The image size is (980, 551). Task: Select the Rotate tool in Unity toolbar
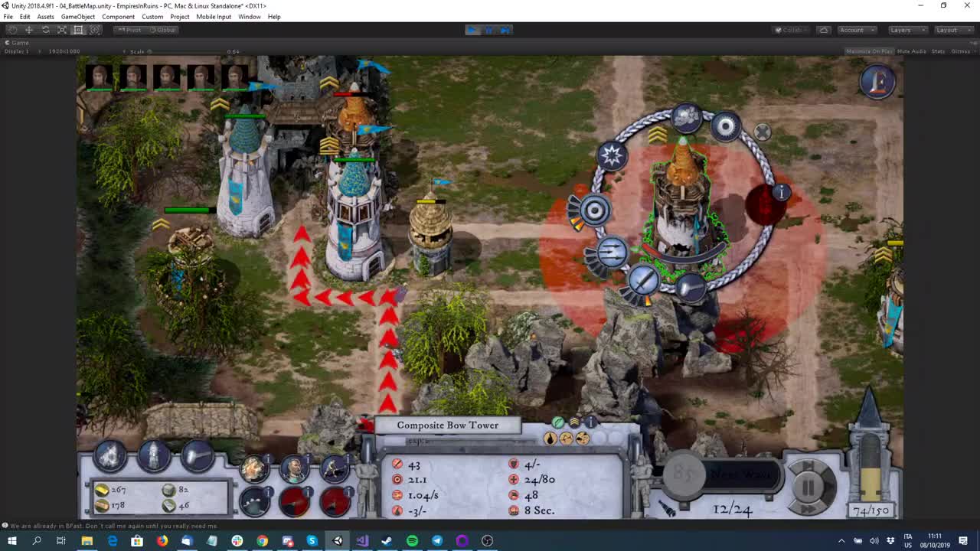pos(45,30)
